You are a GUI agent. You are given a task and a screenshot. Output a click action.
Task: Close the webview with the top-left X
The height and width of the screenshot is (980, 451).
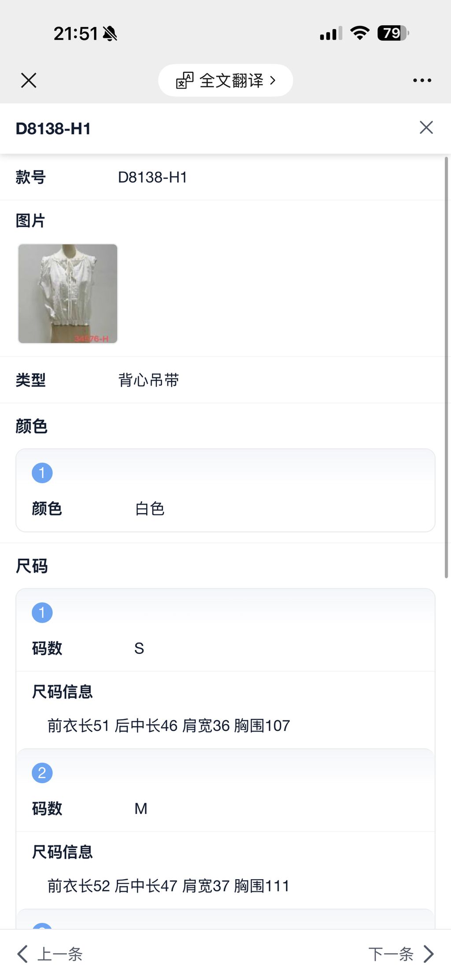29,81
